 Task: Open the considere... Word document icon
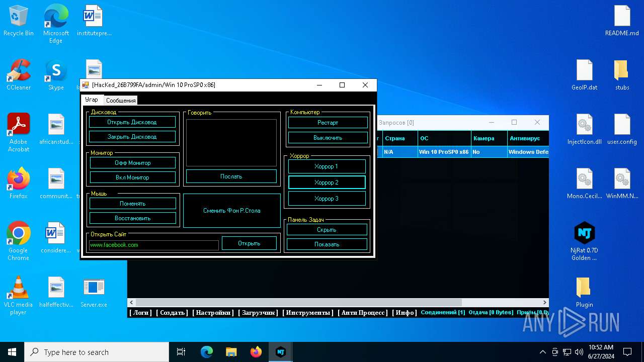click(56, 238)
